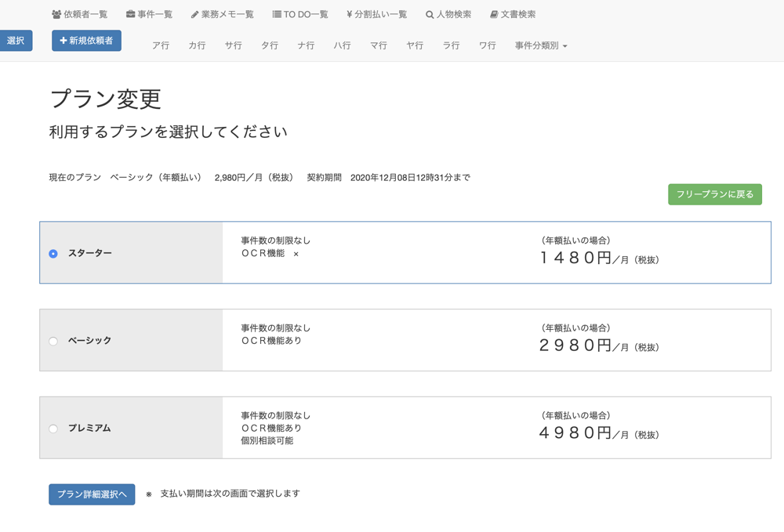Open TO DO一覧 list icon link
The width and height of the screenshot is (784, 532).
click(x=300, y=14)
